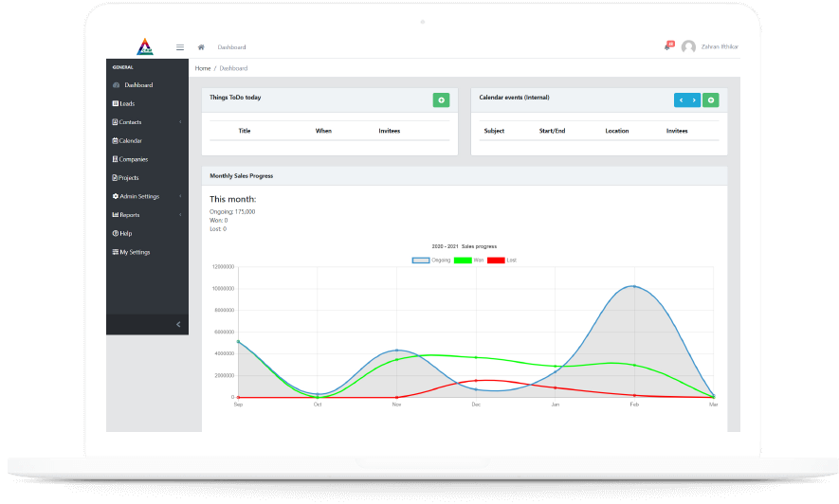The width and height of the screenshot is (839, 504).
Task: Click the Home breadcrumb link
Action: click(203, 68)
